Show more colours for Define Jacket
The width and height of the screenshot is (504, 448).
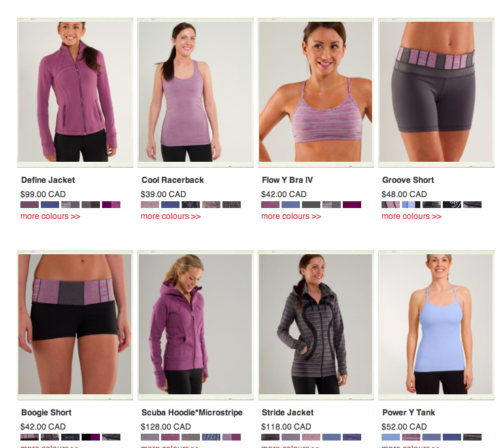click(50, 216)
